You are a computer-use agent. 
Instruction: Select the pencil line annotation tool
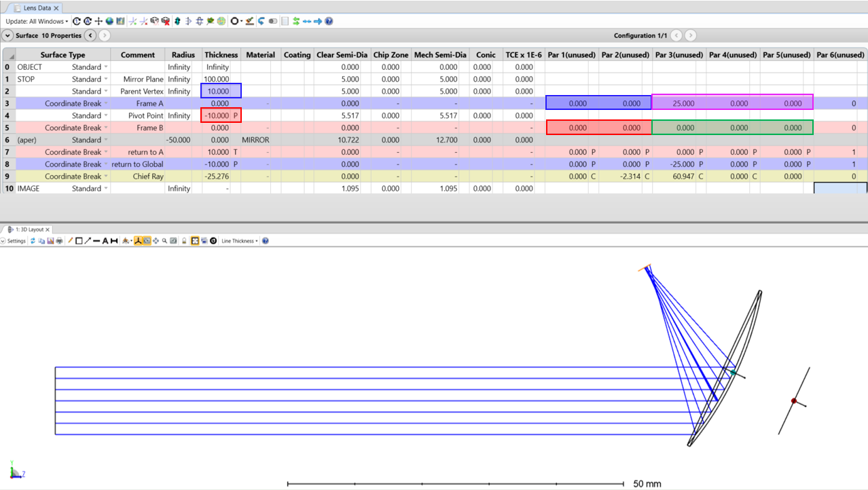[x=70, y=241]
